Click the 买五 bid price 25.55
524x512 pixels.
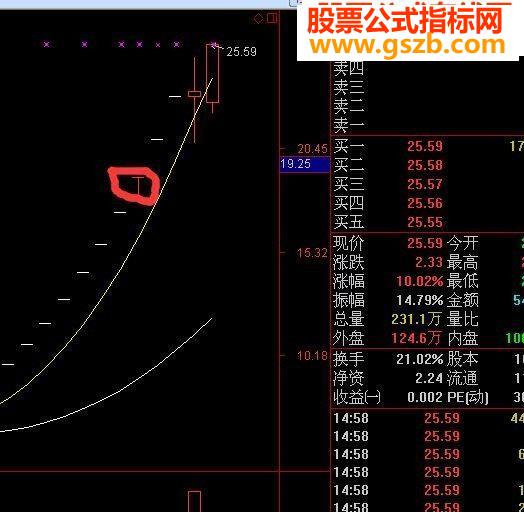point(425,222)
